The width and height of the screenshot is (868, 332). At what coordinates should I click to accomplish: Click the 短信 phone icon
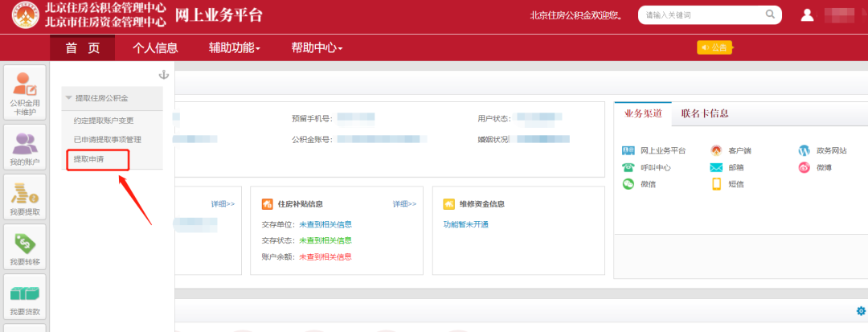(x=716, y=184)
